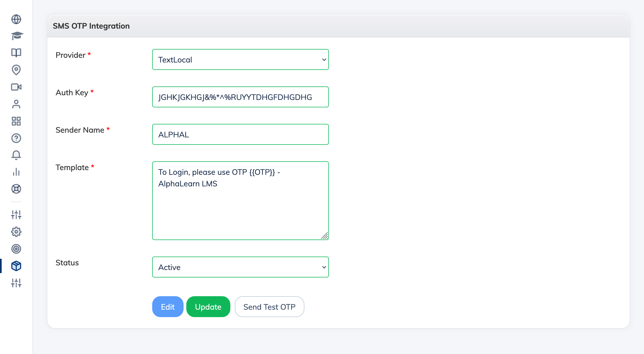Click the globe icon in sidebar
644x354 pixels.
16,19
